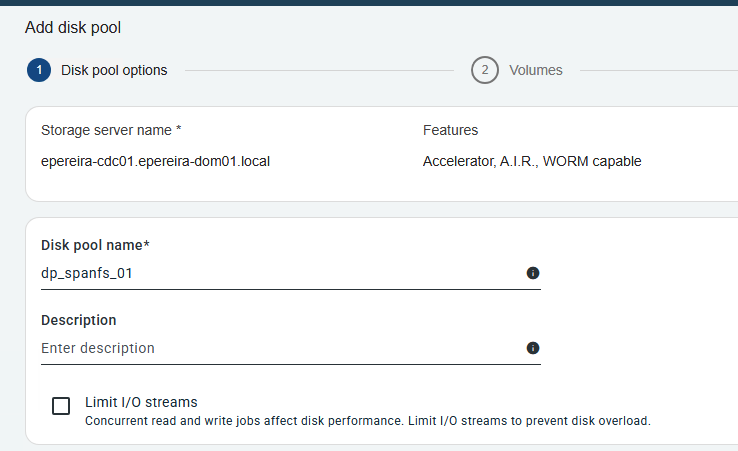
Task: Click info icon beside Description field
Action: click(x=533, y=348)
